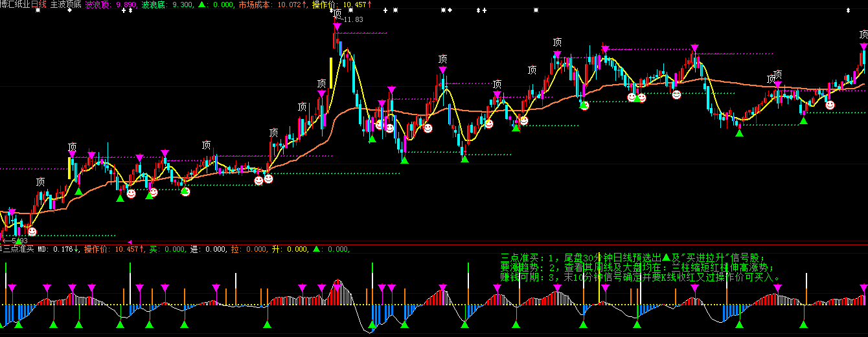The image size is (868, 337).
Task: Click the tall yellow bar before the 11.83 peak
Action: point(332,72)
